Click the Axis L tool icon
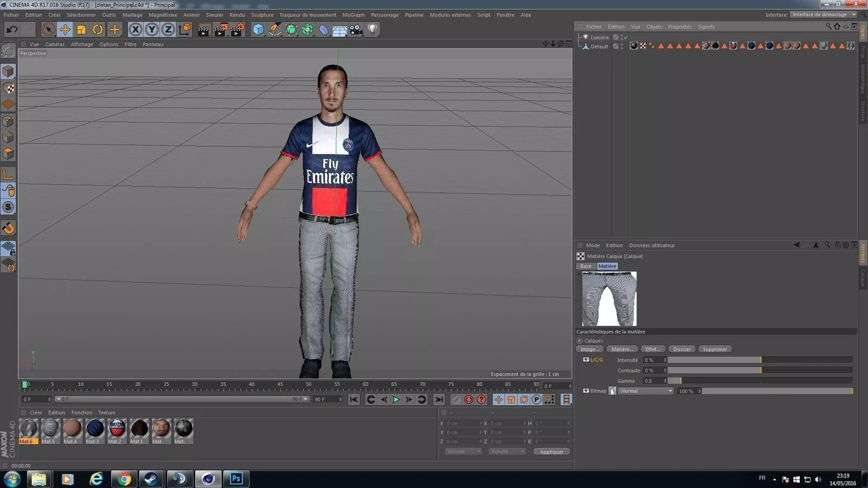The image size is (868, 488). point(8,174)
